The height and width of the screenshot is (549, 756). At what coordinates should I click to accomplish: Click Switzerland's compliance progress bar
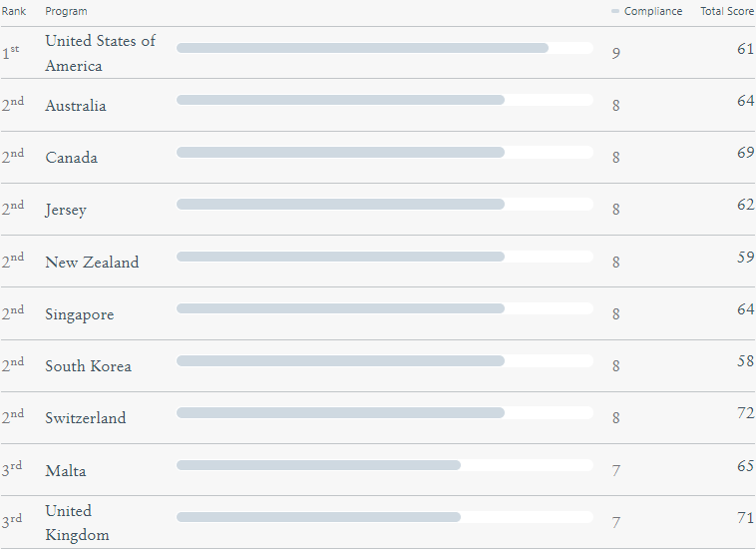pos(385,413)
